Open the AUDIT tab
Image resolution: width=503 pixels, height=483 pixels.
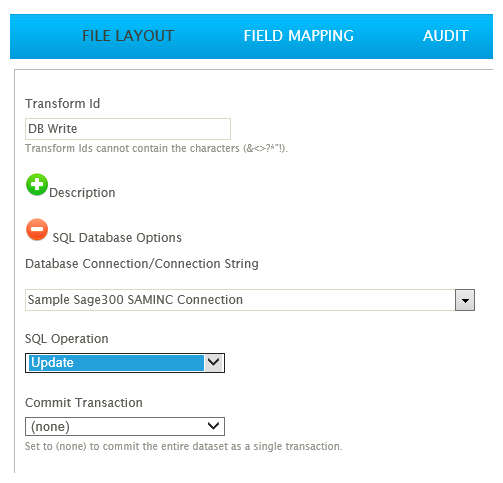point(446,36)
